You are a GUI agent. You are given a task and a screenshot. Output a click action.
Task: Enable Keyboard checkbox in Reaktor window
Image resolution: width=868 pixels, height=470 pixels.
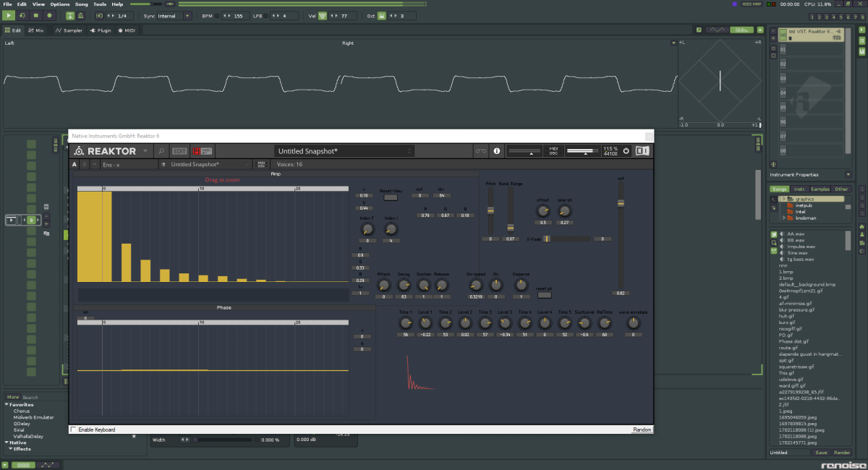pyautogui.click(x=75, y=430)
